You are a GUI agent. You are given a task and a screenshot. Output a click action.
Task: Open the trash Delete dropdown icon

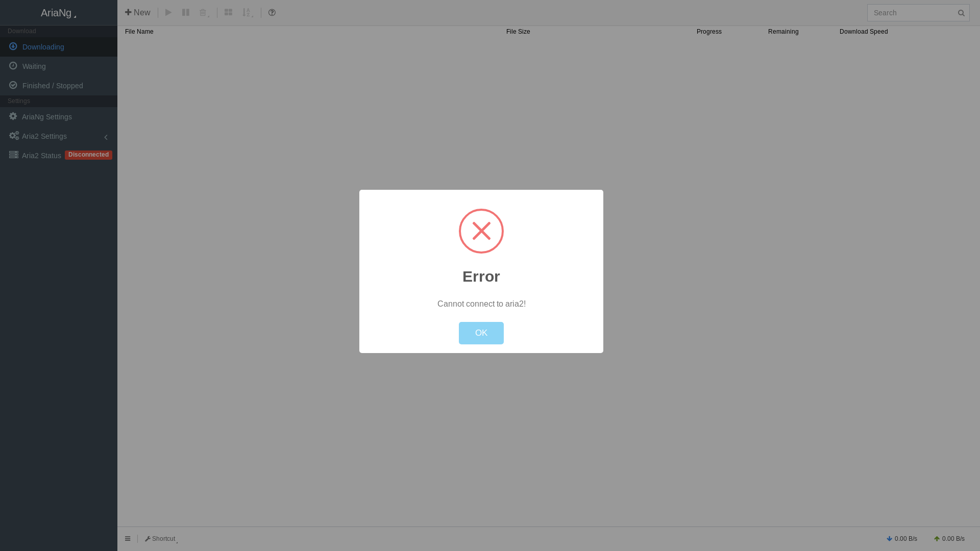pos(205,13)
